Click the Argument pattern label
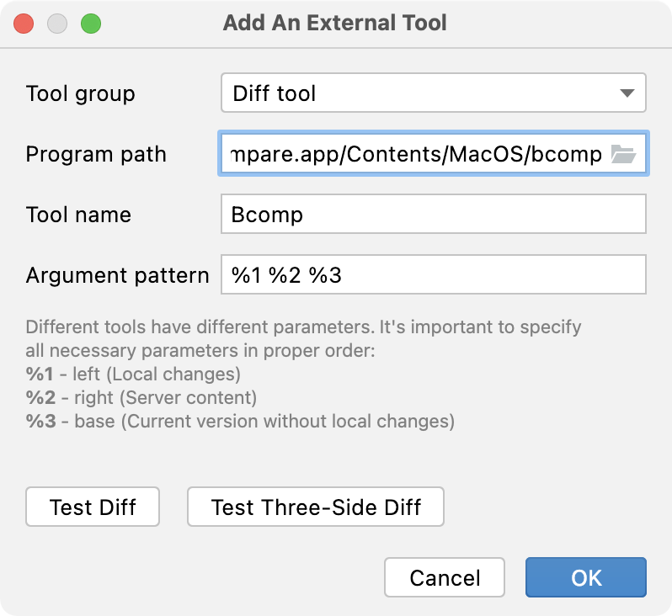 117,275
